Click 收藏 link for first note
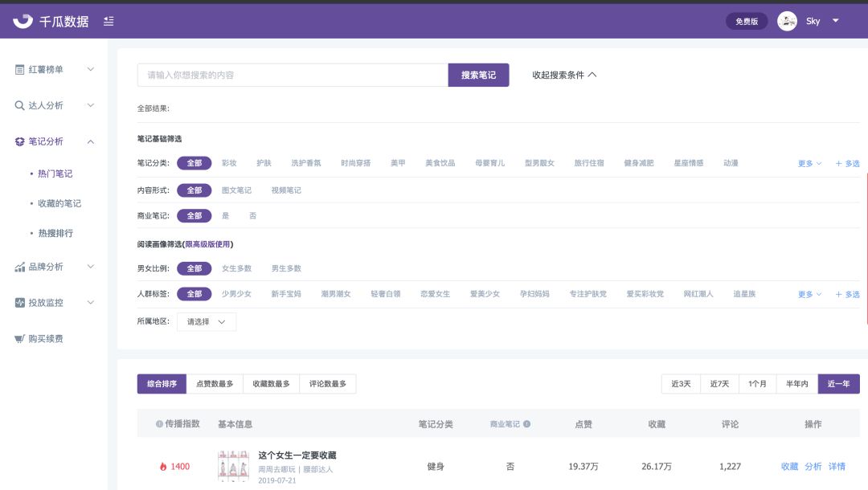This screenshot has height=490, width=868. [x=789, y=466]
